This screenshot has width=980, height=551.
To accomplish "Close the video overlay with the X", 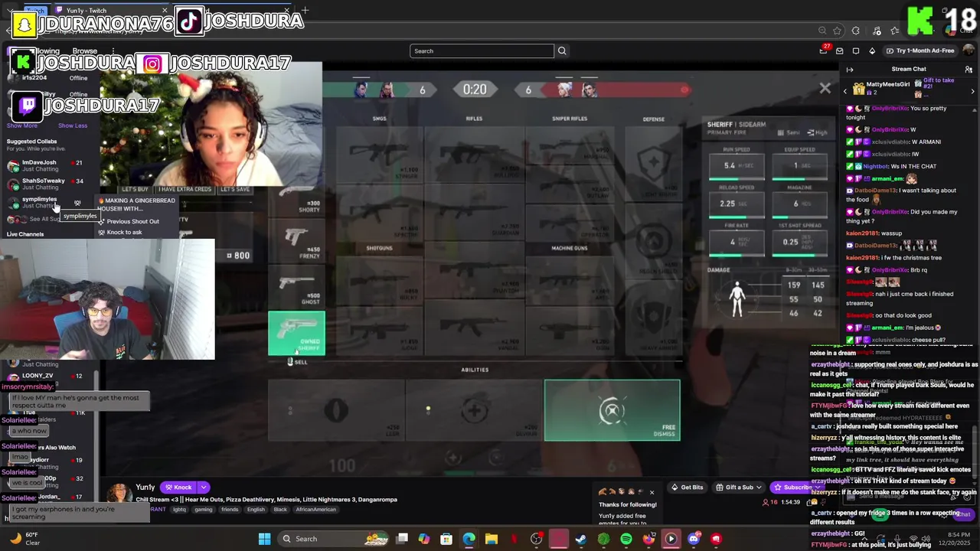I will tap(825, 89).
